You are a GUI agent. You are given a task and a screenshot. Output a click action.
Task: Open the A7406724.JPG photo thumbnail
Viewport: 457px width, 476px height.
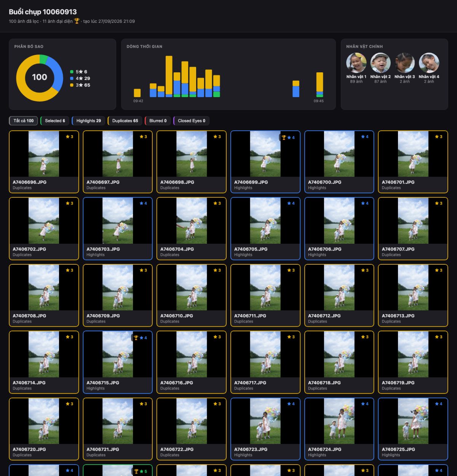(339, 421)
